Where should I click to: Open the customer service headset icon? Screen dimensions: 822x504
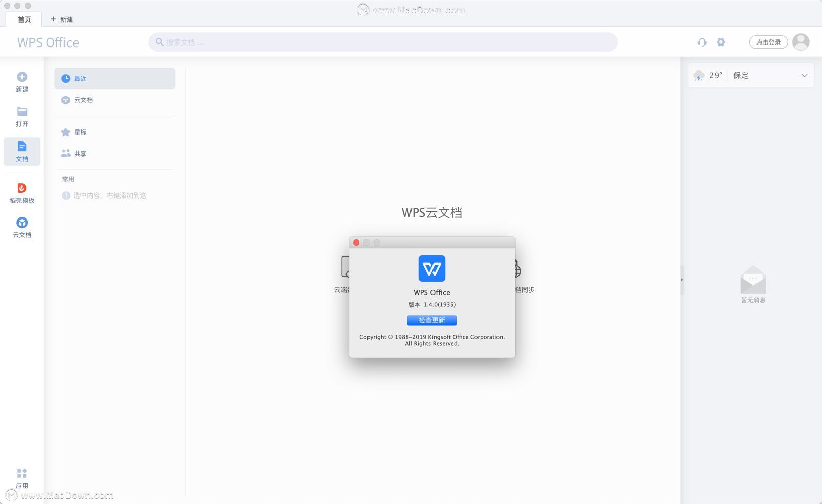pyautogui.click(x=702, y=42)
